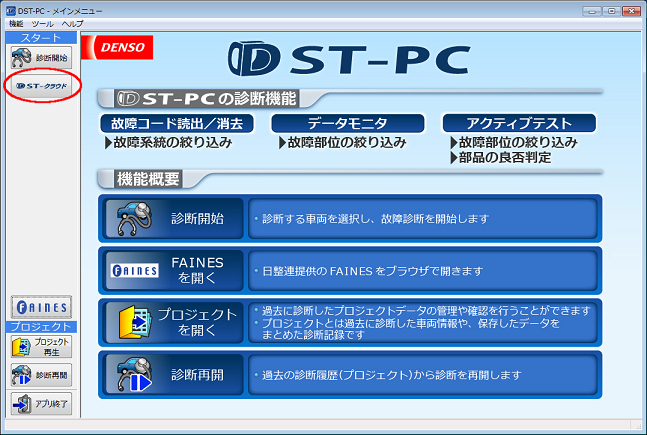The image size is (647, 435).
Task: Click the large 診断再開 panel button
Action: (x=174, y=375)
